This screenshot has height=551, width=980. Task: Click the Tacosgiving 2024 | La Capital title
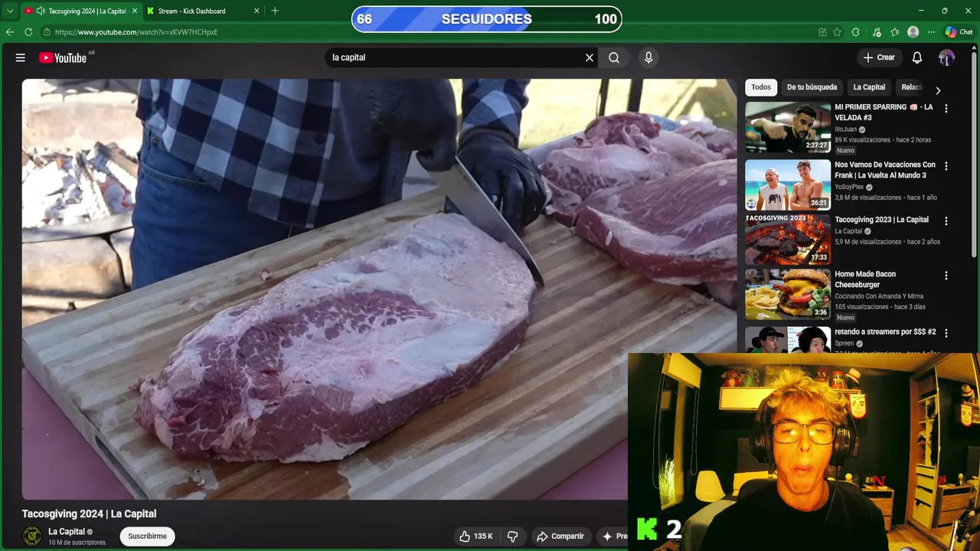click(x=89, y=514)
